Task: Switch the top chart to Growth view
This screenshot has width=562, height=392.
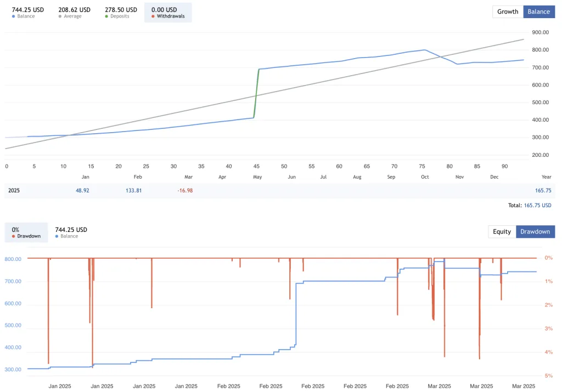Action: 507,12
